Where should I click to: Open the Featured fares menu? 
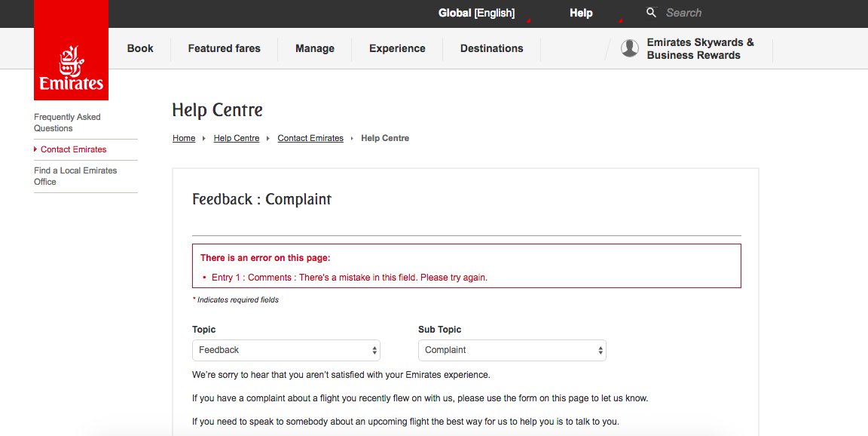coord(225,48)
